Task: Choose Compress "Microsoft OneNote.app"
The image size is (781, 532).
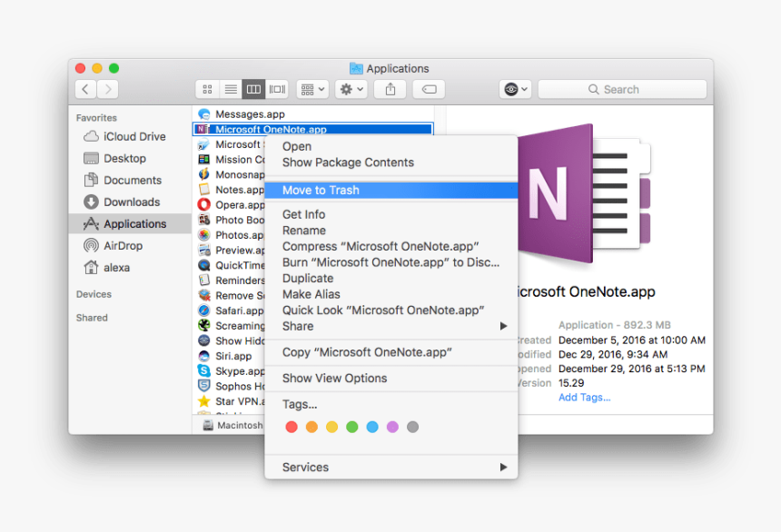Action: [391, 246]
